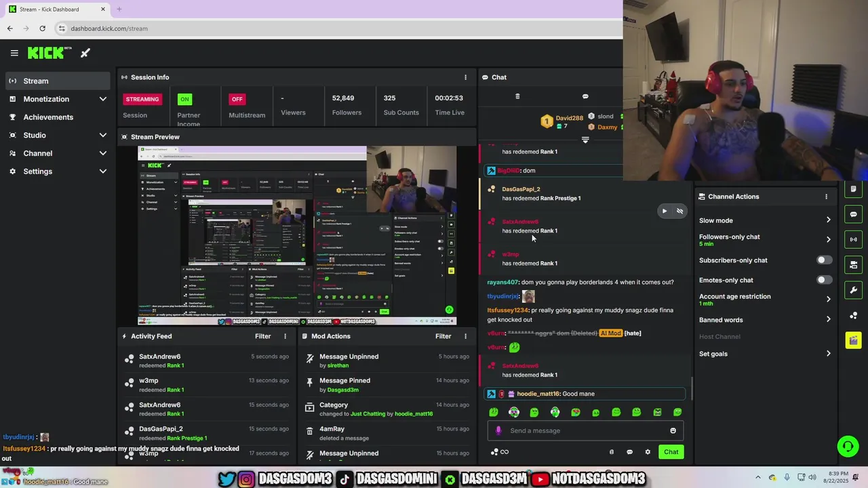Viewport: 868px width, 488px height.
Task: Click the speech bubble icon at top of chat
Action: pyautogui.click(x=585, y=96)
